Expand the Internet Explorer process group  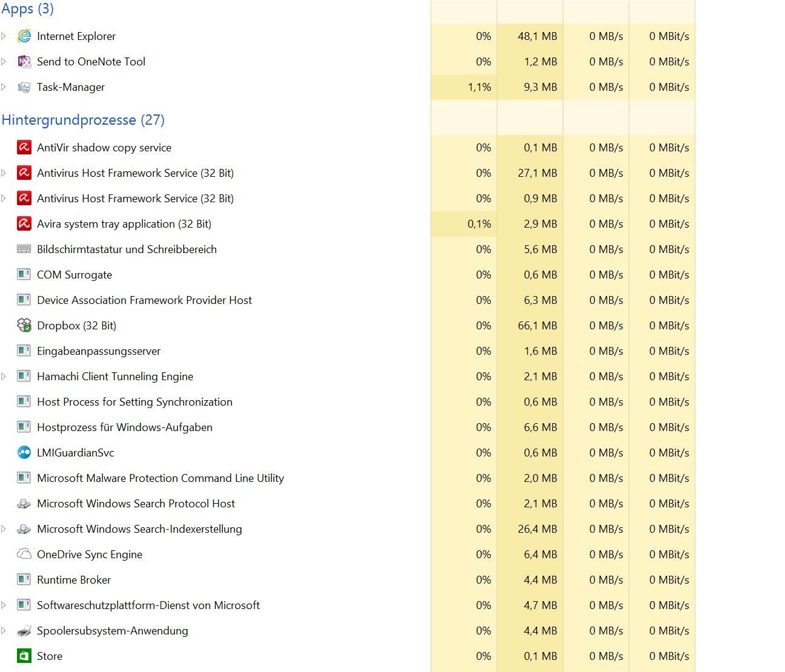click(4, 36)
